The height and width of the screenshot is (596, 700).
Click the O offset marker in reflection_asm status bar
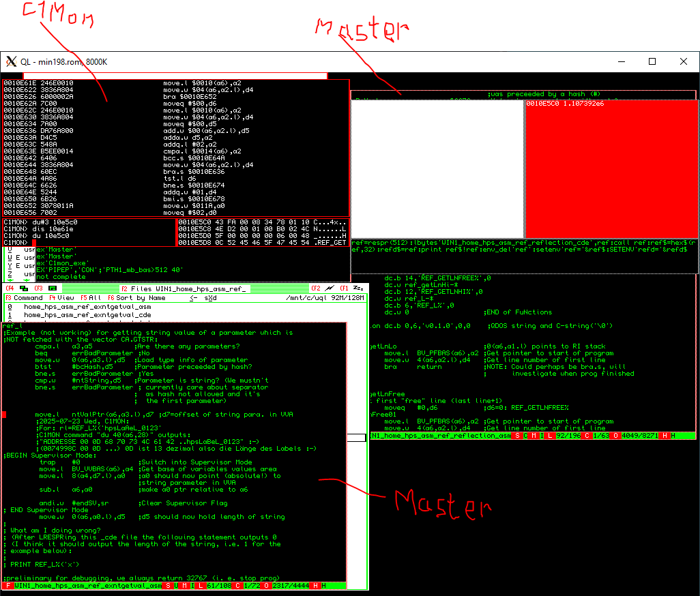[616, 435]
